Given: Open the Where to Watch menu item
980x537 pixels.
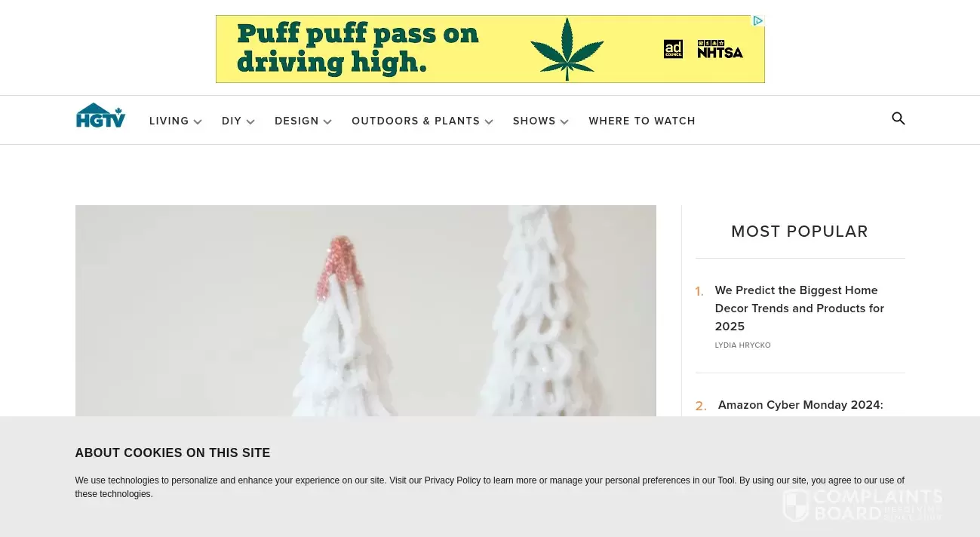Looking at the screenshot, I should (642, 121).
